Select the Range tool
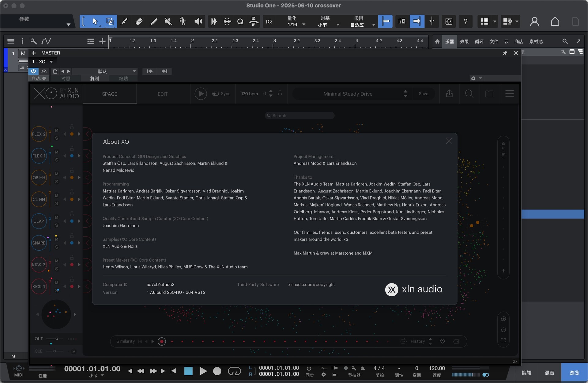The height and width of the screenshot is (383, 588). (x=109, y=21)
